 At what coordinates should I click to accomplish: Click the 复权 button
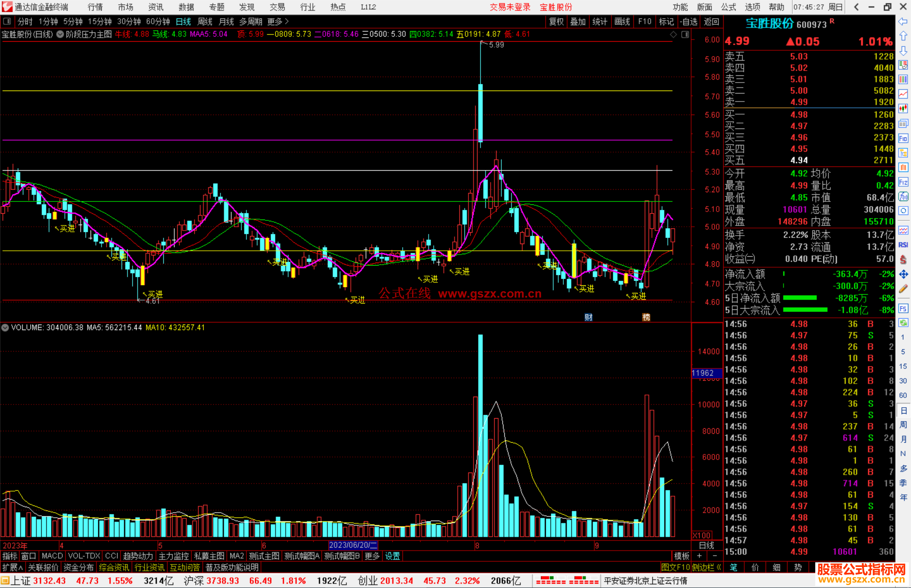click(x=556, y=21)
